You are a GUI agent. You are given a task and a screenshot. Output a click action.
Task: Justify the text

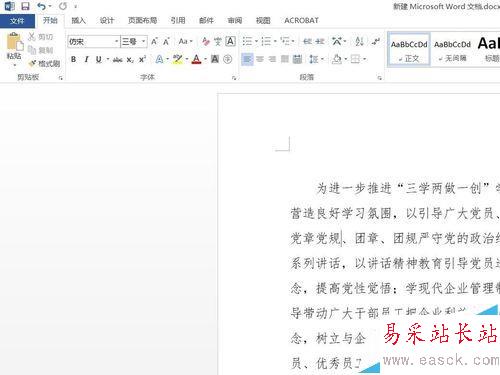[285, 59]
